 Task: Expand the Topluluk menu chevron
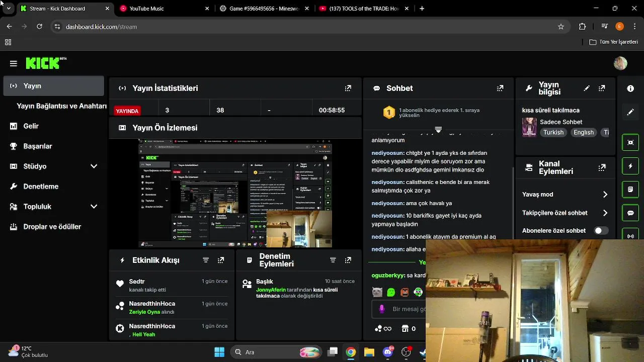(x=94, y=207)
